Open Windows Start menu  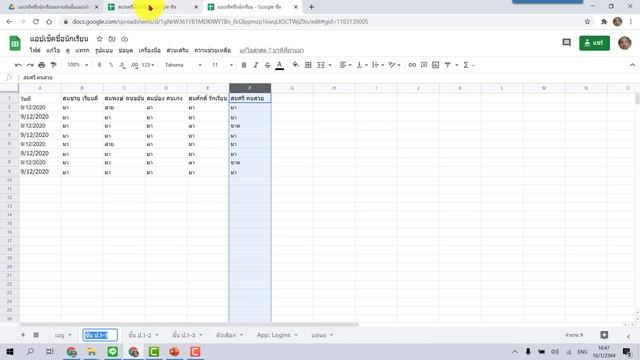tap(9, 351)
